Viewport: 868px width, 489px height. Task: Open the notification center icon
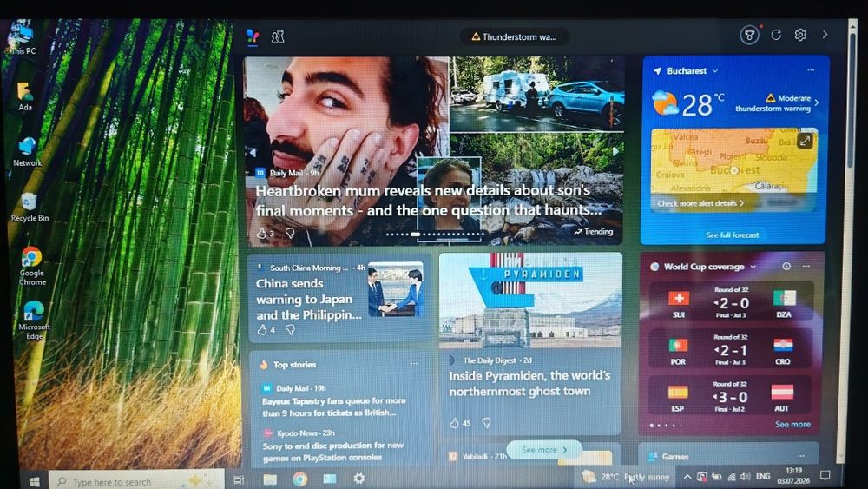point(825,475)
